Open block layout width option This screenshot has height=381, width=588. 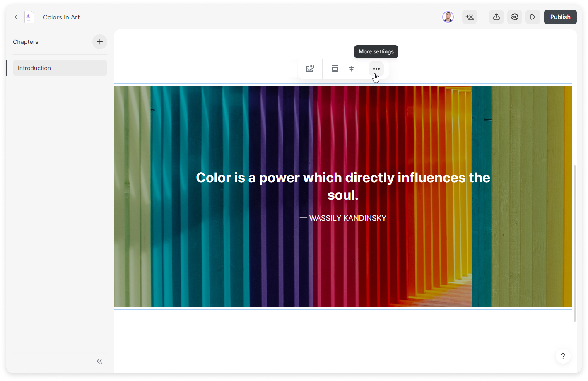tap(335, 69)
